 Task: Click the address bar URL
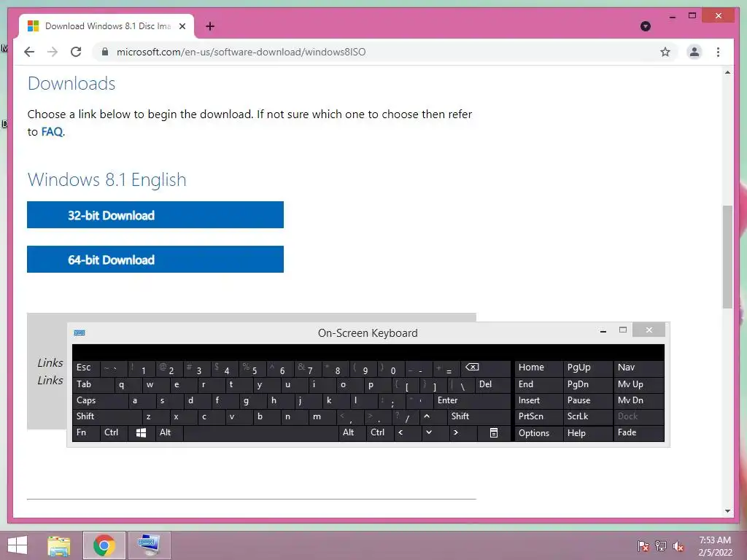[241, 52]
